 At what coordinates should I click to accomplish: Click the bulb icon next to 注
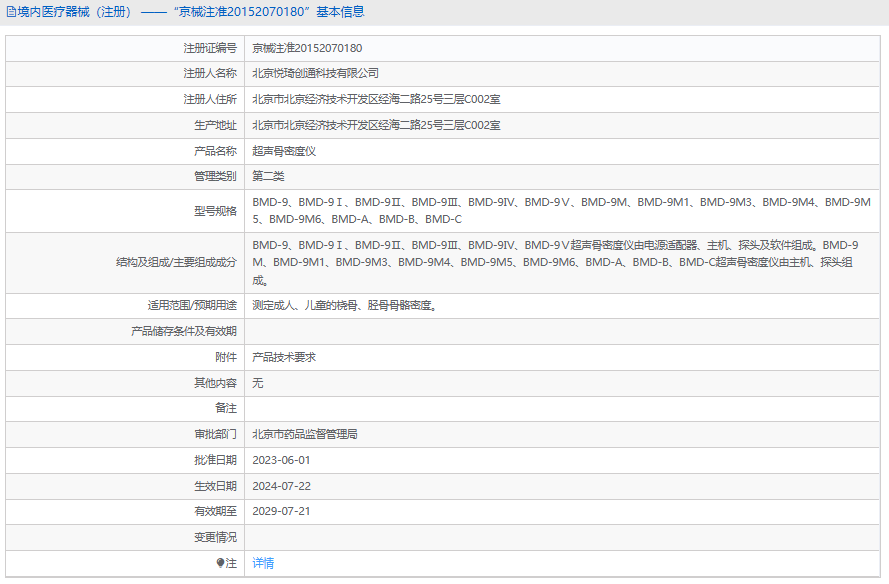tap(221, 563)
